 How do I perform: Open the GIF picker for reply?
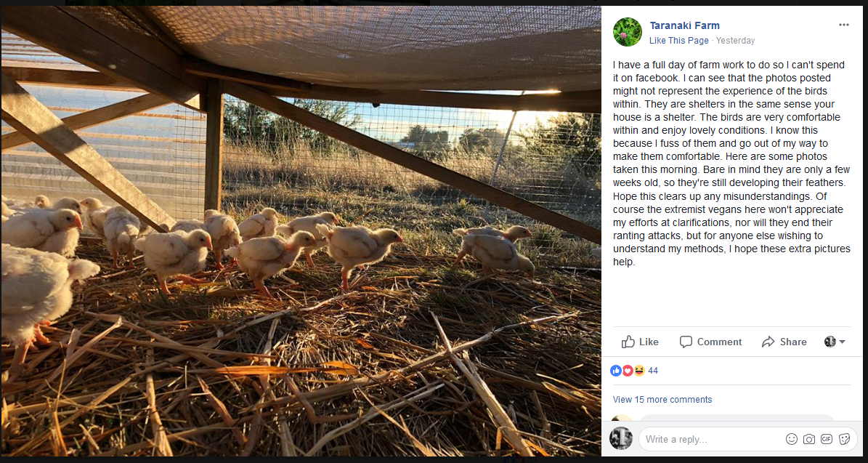pos(827,439)
